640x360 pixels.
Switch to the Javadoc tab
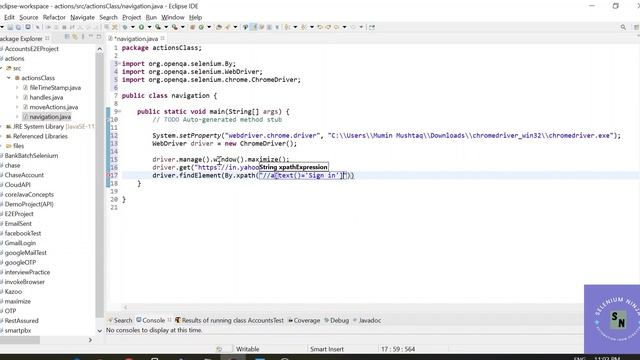click(367, 320)
